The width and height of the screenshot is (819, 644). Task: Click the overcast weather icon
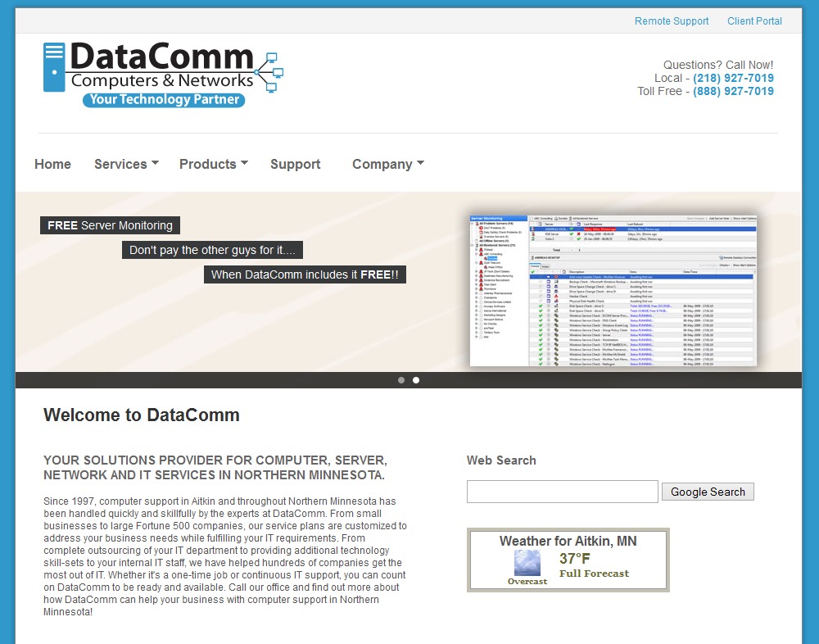[527, 563]
